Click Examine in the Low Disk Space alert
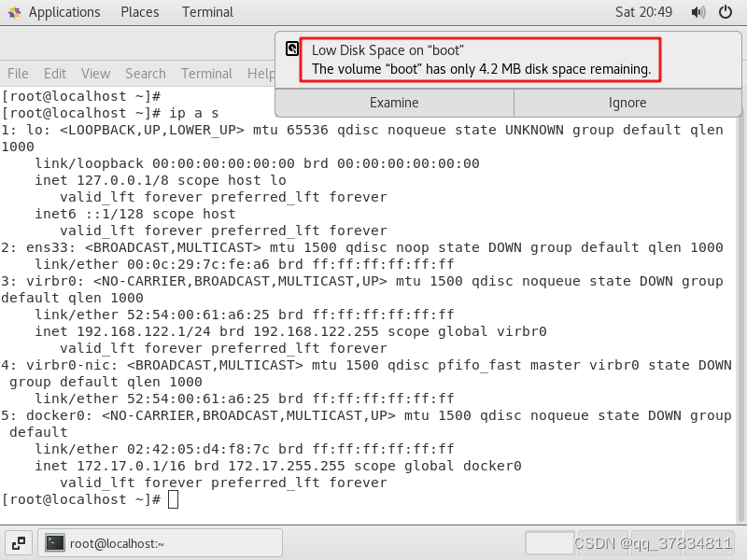 394,103
